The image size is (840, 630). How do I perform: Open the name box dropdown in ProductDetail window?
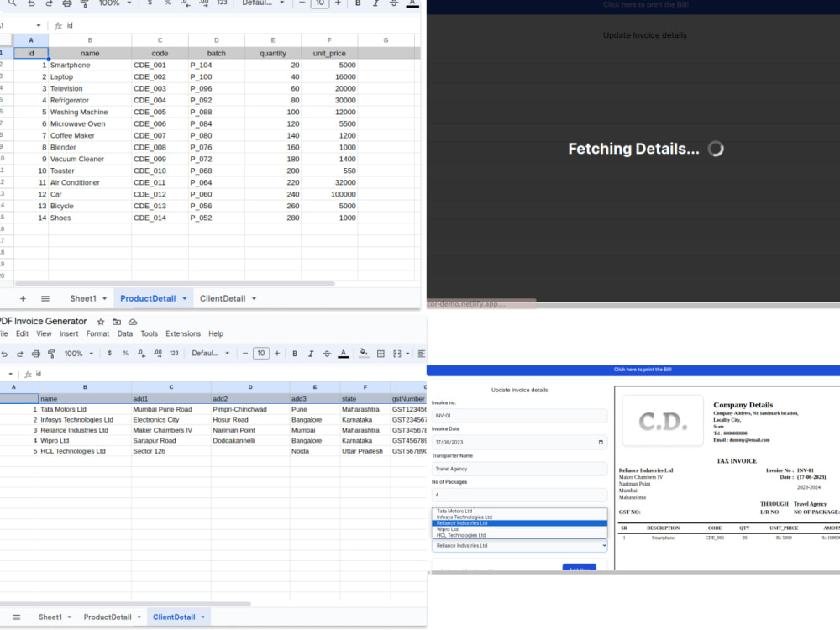[39, 25]
